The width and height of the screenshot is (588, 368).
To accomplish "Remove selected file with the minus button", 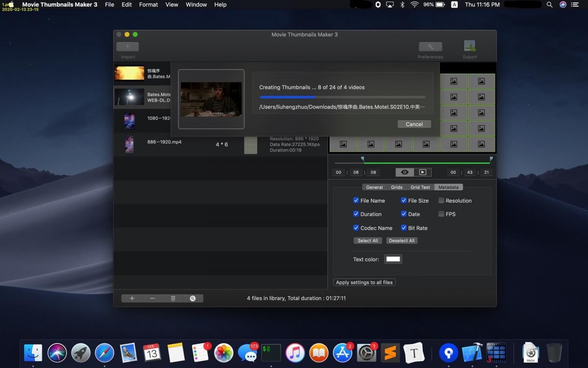I will 152,298.
